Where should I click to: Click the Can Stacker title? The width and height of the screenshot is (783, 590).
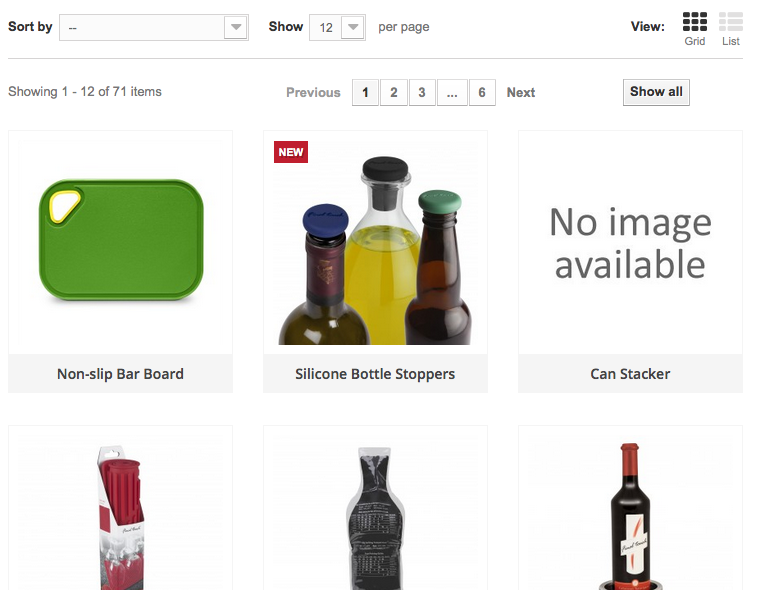630,374
